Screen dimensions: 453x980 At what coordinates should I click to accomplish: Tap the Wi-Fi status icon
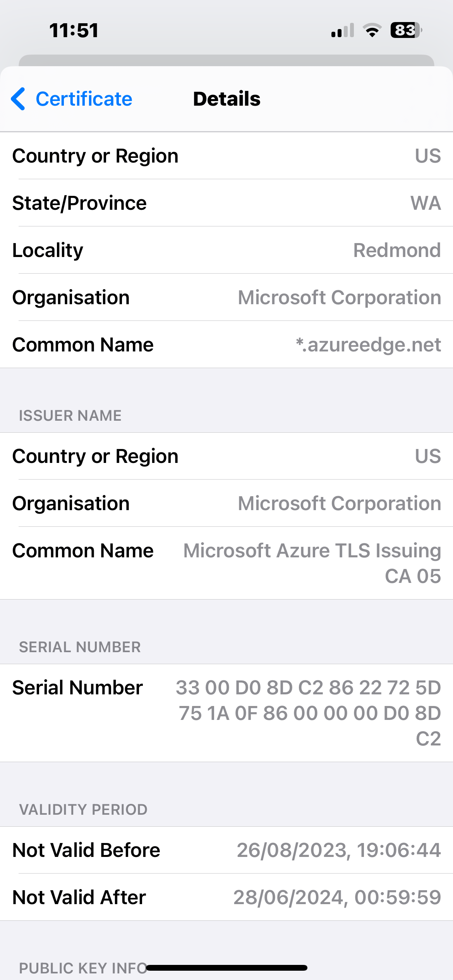pos(372,30)
